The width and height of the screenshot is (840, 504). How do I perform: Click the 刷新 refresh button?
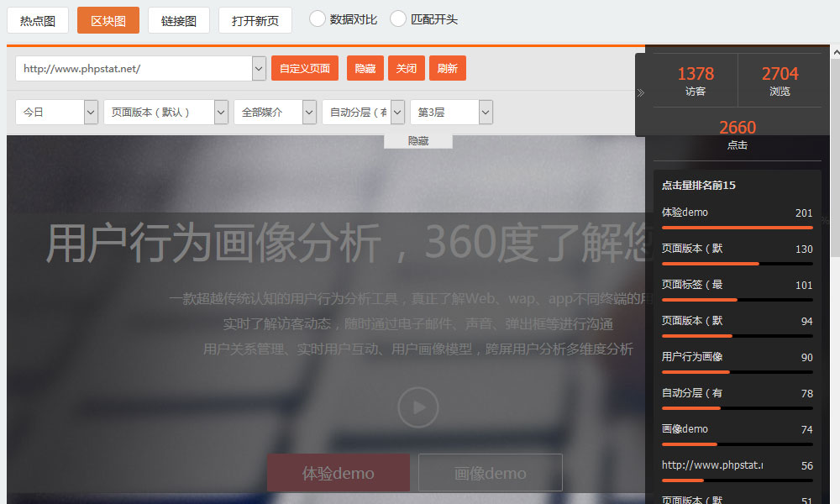(x=448, y=68)
